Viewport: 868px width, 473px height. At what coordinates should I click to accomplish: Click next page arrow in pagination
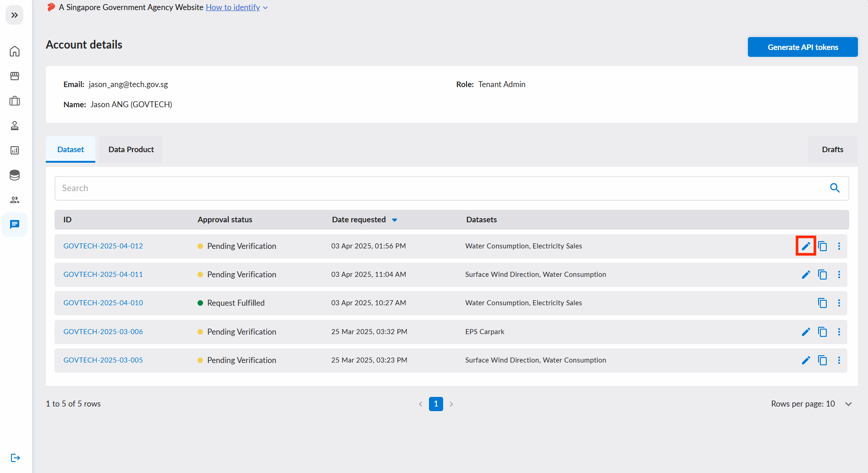point(451,404)
